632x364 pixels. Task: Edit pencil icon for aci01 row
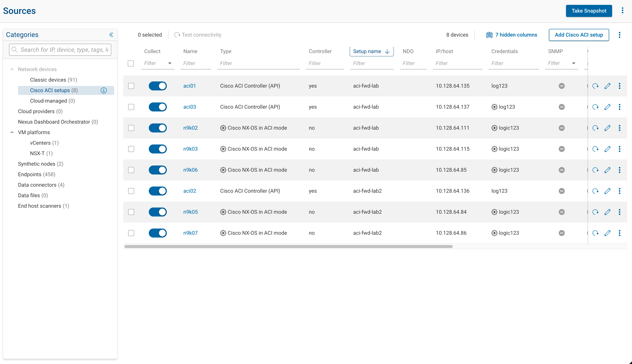click(x=607, y=86)
